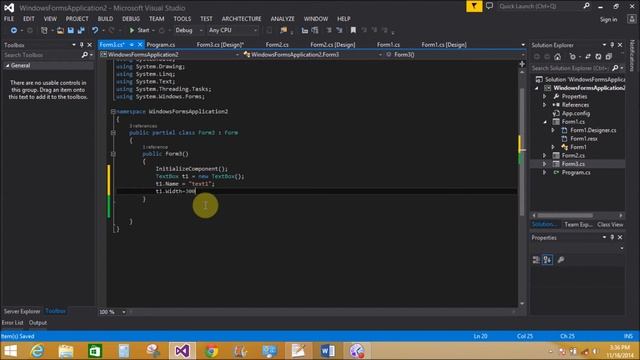Toggle pin on the Toolbox panel
Viewport: 640px width, 360px height.
click(81, 45)
